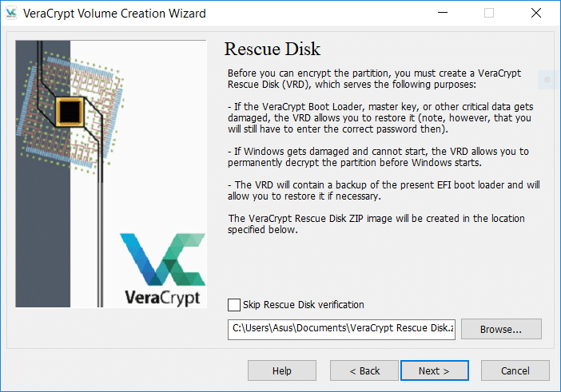Close the VeraCrypt wizard window
Screen dimensions: 561x392
click(x=536, y=14)
